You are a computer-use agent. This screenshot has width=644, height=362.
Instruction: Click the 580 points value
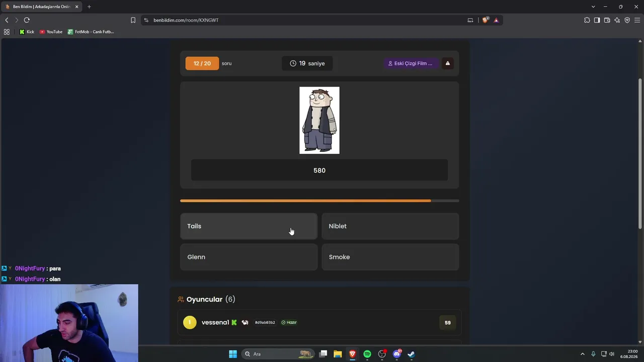(x=319, y=170)
